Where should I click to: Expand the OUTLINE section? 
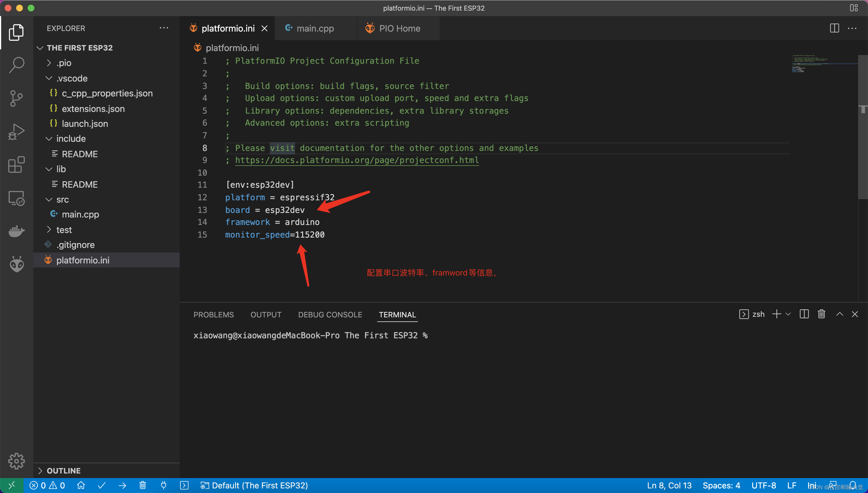(63, 471)
